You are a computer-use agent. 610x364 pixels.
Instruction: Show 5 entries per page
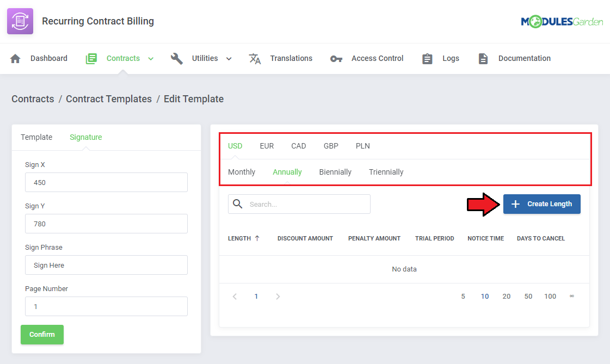[x=463, y=297]
